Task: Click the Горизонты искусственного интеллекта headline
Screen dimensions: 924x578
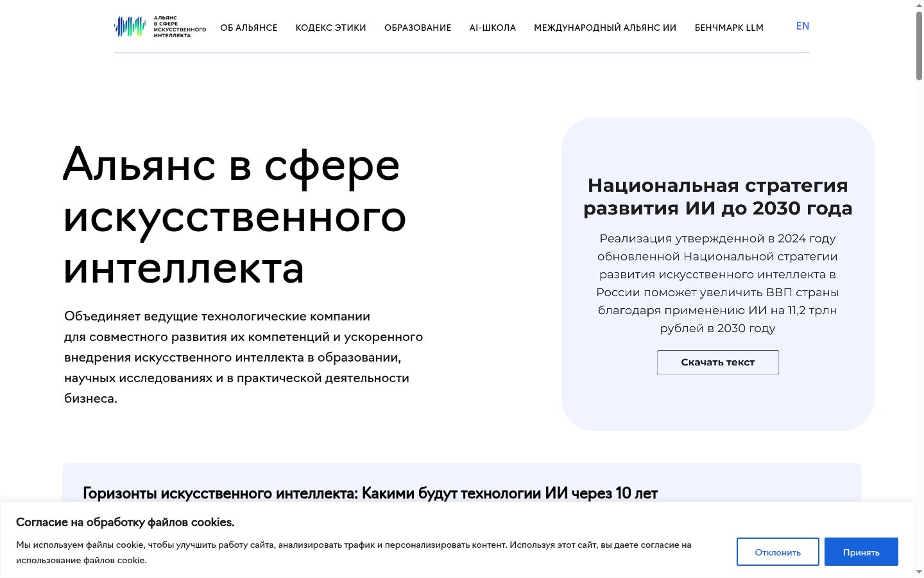Action: (x=370, y=493)
